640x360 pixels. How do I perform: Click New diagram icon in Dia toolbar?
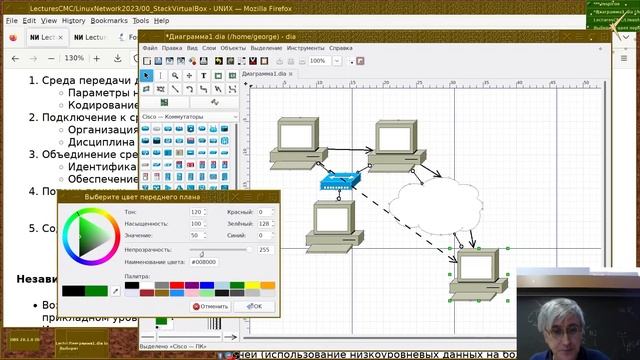coord(147,61)
